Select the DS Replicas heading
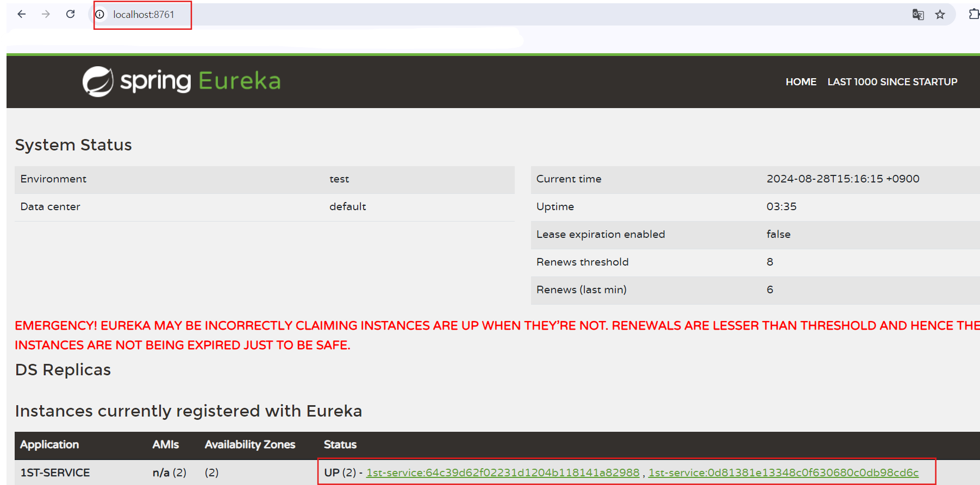Screen dimensions: 980x485 (63, 370)
